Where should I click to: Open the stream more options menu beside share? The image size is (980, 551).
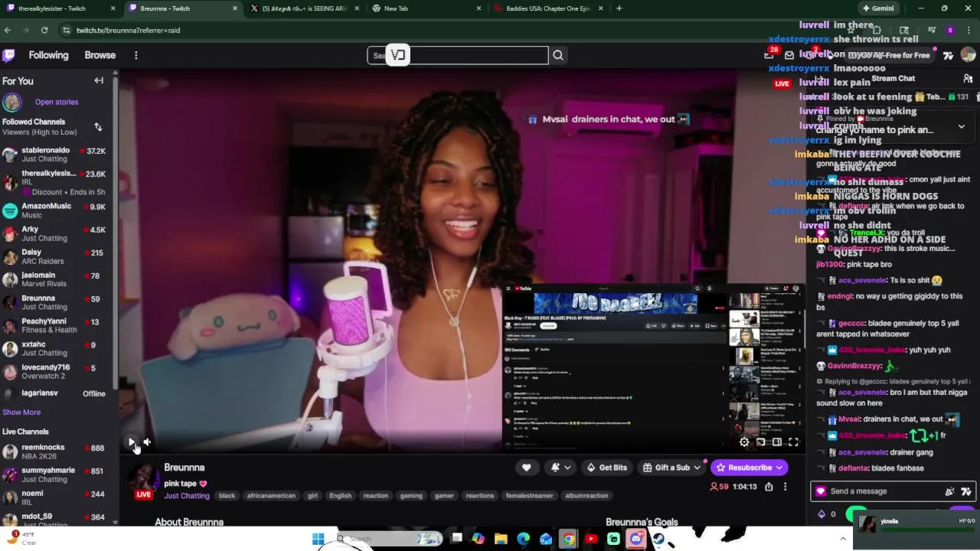(785, 487)
